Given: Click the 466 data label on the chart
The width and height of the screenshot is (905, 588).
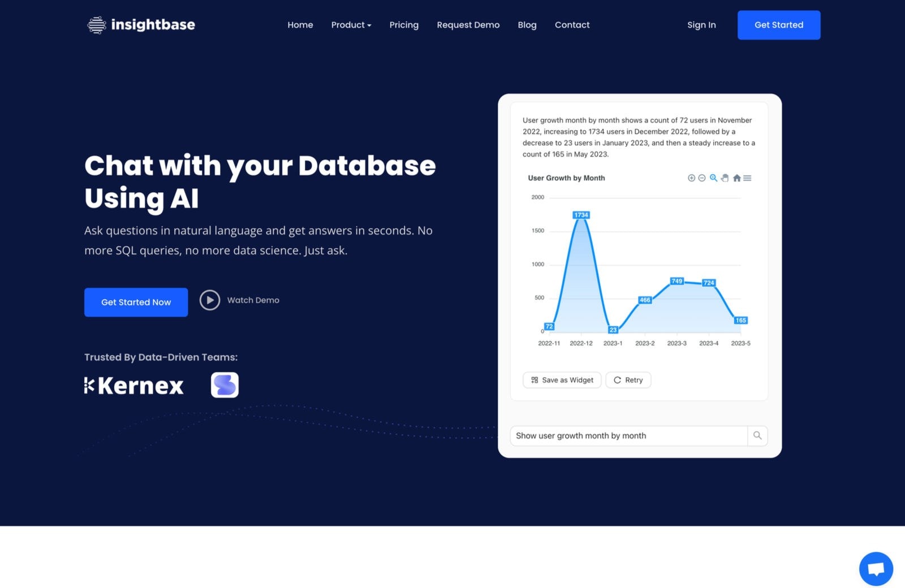Looking at the screenshot, I should [x=645, y=300].
